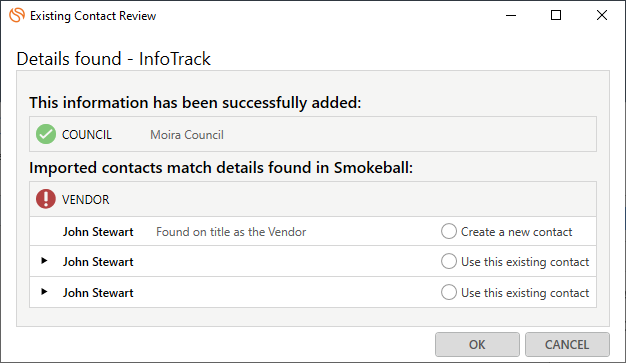Click the Moira Council entry text
Image resolution: width=626 pixels, height=363 pixels.
187,135
